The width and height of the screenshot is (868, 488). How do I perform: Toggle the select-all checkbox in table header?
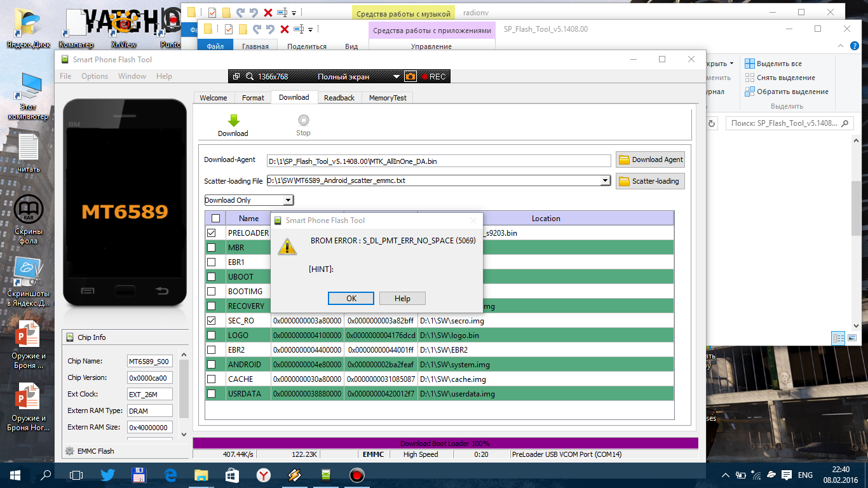tap(215, 219)
